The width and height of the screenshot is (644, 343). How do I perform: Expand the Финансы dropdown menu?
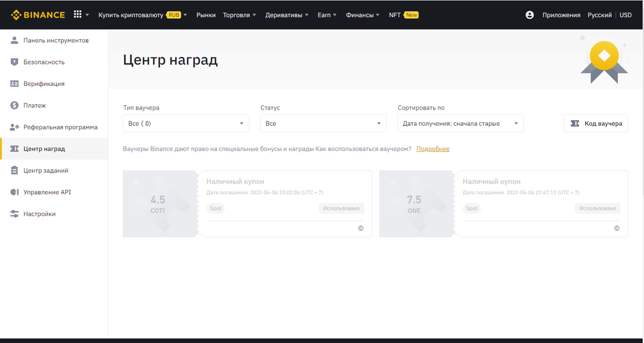363,15
